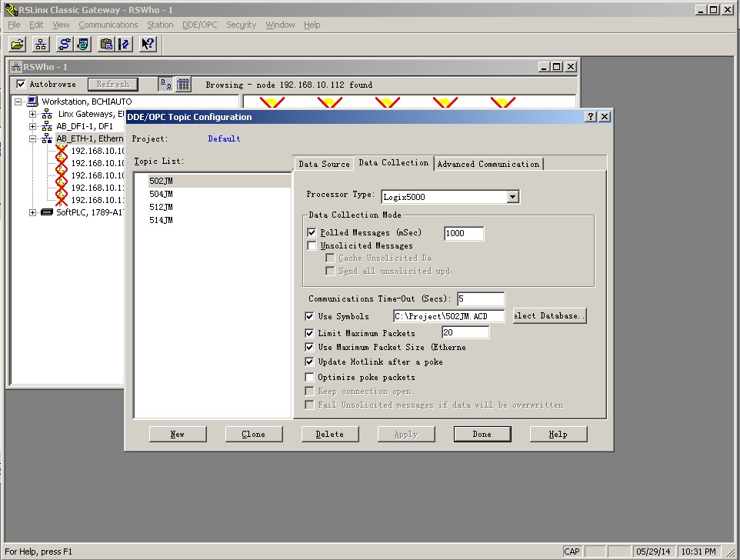The height and width of the screenshot is (560, 740).
Task: Click the AB_DF1-1 network driver icon
Action: pyautogui.click(x=47, y=126)
